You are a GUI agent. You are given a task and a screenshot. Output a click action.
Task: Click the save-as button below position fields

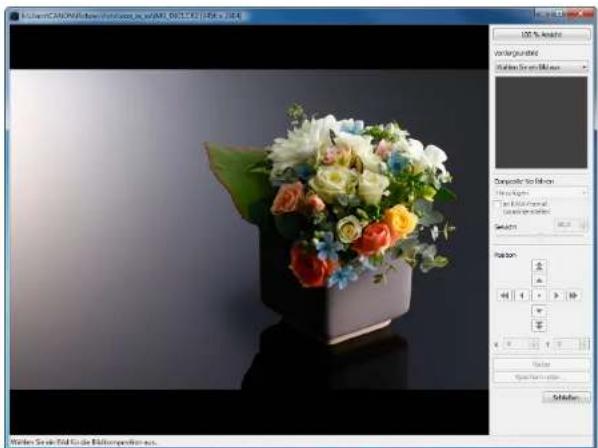(x=541, y=377)
